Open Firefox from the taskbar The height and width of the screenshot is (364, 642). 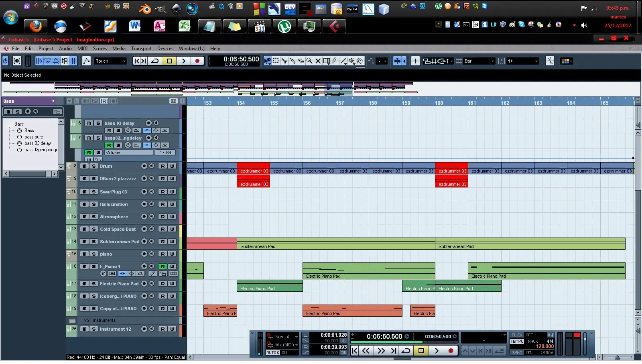[x=36, y=26]
